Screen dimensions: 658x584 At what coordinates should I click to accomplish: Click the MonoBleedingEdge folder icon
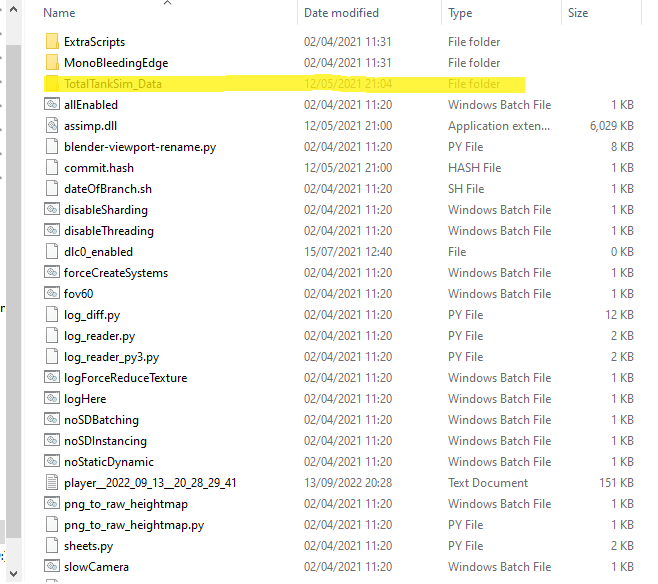(x=53, y=63)
